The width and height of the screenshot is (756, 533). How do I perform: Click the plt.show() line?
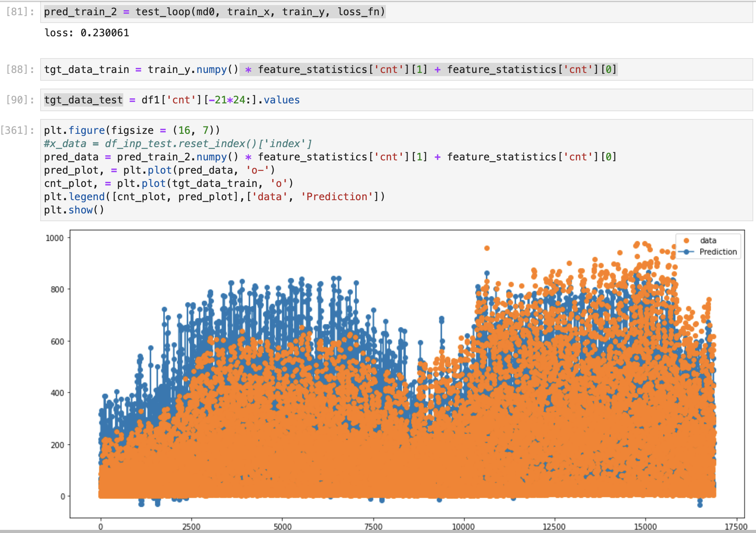point(74,210)
